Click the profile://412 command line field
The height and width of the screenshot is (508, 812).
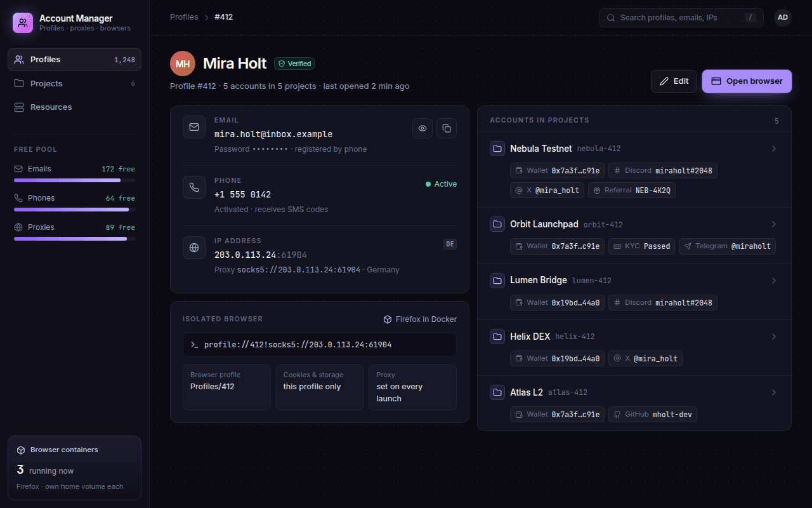(x=320, y=345)
